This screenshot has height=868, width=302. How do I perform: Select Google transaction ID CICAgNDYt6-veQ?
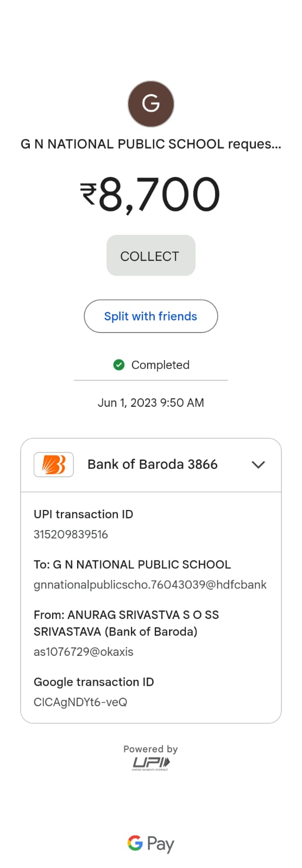click(80, 702)
